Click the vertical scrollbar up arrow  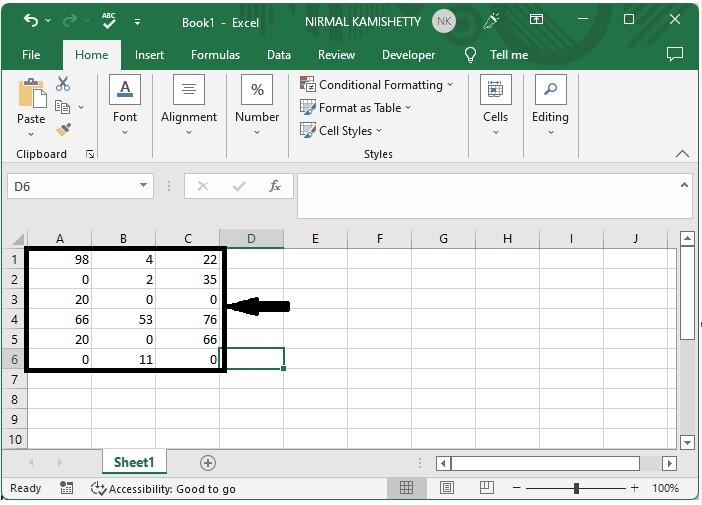pyautogui.click(x=687, y=239)
